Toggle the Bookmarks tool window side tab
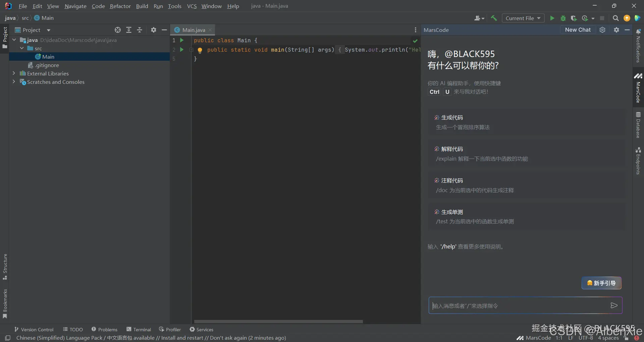This screenshot has height=342, width=644. (5, 304)
